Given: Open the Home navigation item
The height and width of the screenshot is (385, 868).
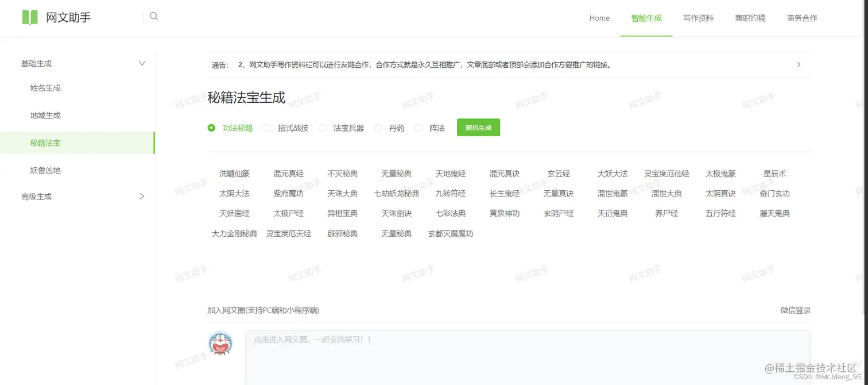Looking at the screenshot, I should (599, 18).
